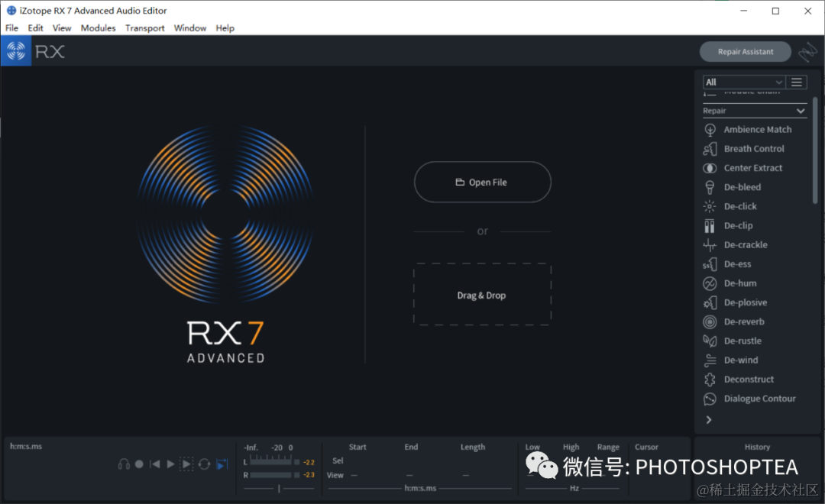Click the View start time field

click(x=354, y=475)
